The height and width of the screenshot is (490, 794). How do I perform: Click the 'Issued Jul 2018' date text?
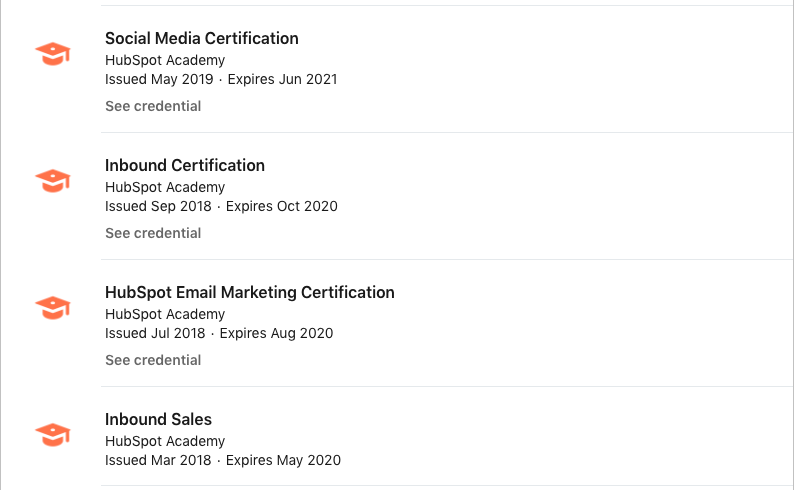tap(155, 333)
